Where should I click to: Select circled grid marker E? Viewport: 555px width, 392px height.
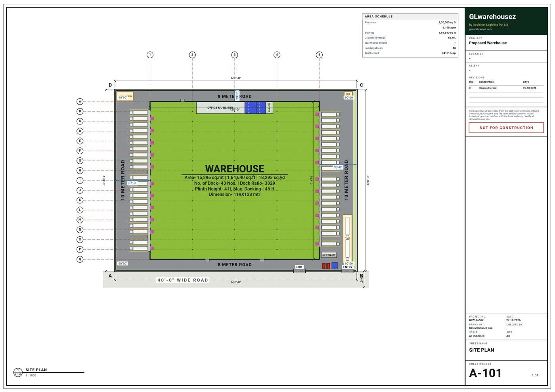pos(80,141)
